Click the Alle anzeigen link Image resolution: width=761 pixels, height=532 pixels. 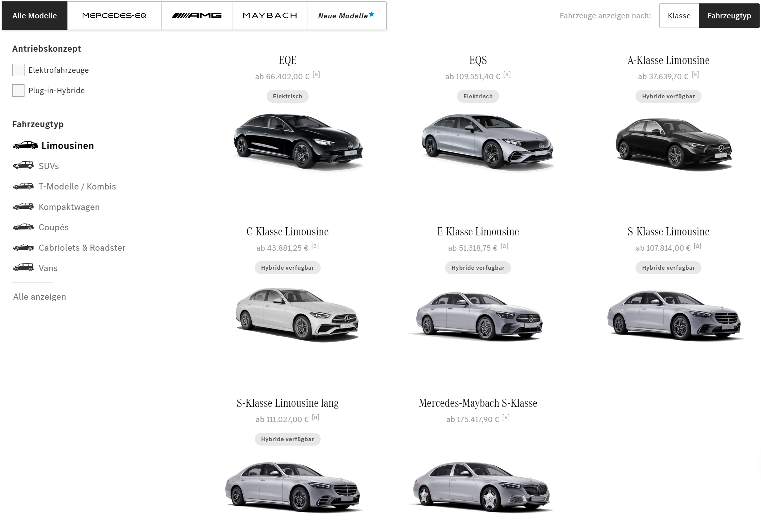point(39,297)
